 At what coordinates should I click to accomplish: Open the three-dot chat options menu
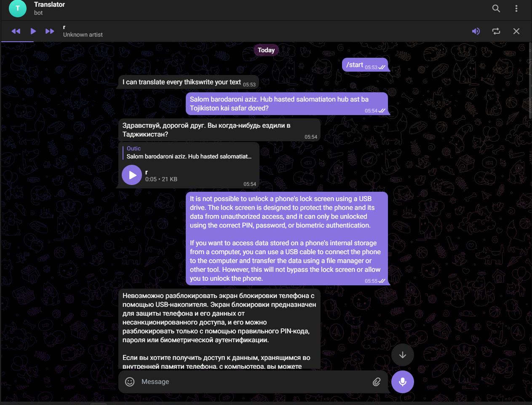click(x=516, y=8)
